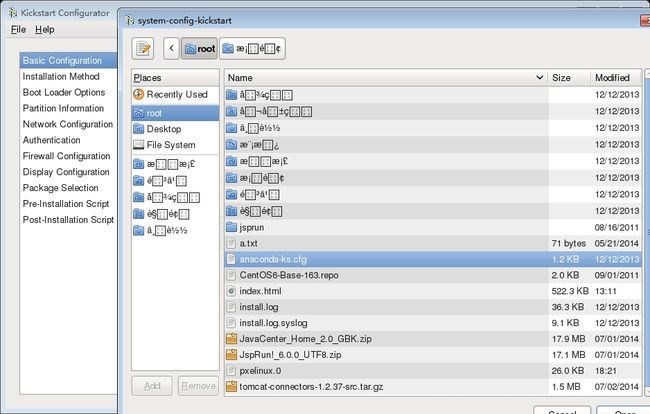Screen dimensions: 650x414
Task: Click the system-config-kickstart title bar icon
Action: pyautogui.click(x=130, y=20)
